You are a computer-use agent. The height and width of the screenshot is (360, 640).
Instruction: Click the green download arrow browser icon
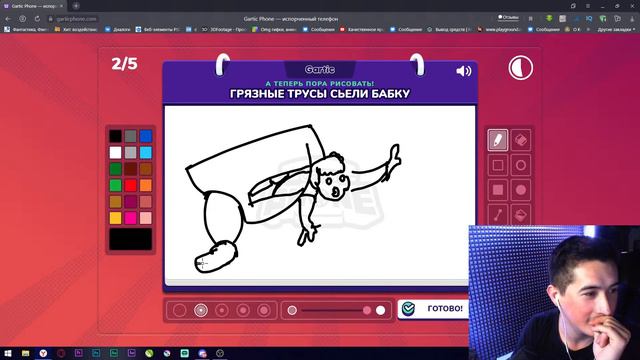tap(549, 19)
